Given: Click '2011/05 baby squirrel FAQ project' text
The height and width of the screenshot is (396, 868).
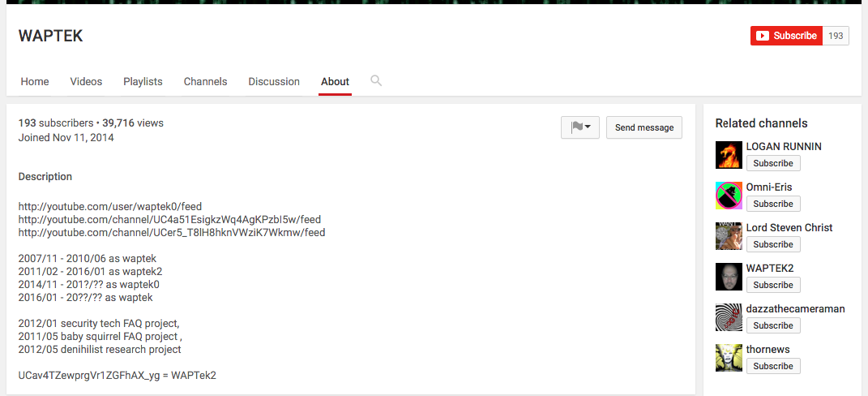Looking at the screenshot, I should click(100, 337).
